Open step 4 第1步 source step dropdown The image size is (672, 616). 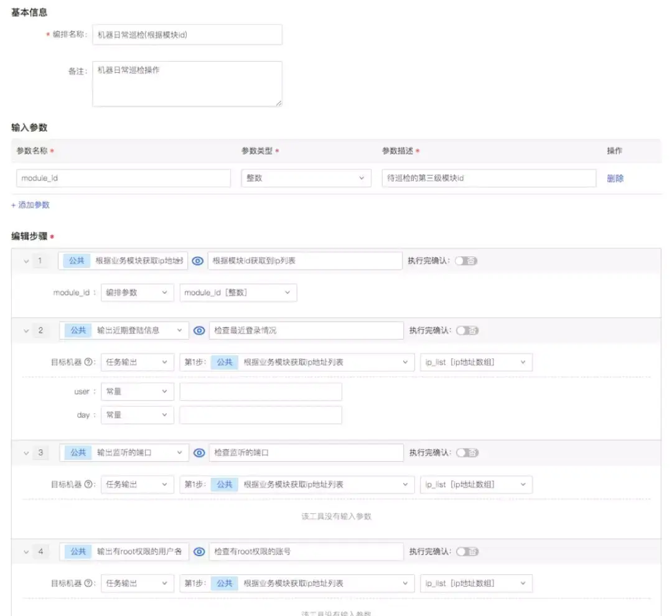tap(297, 584)
